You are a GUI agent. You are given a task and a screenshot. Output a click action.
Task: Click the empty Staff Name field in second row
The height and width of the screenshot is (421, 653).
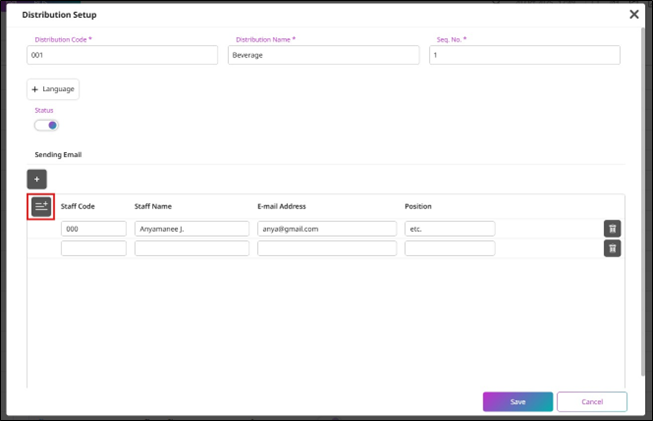(192, 248)
